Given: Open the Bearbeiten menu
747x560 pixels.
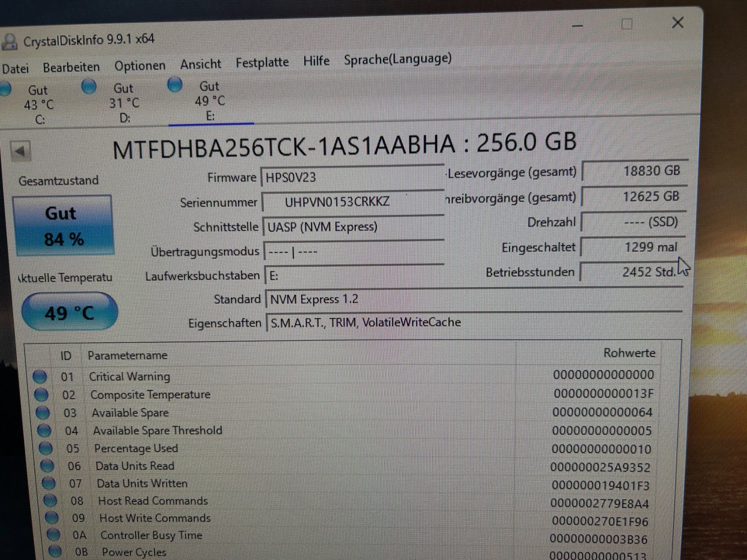Looking at the screenshot, I should tap(71, 67).
